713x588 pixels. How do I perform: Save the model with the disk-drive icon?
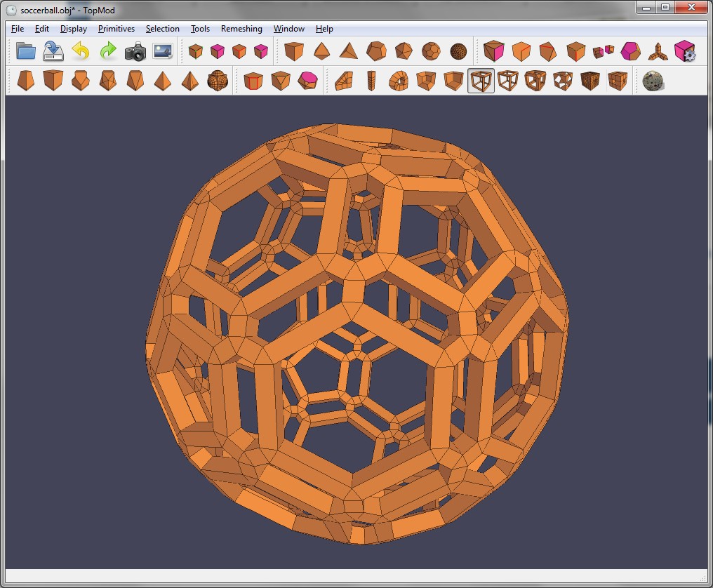tap(53, 51)
